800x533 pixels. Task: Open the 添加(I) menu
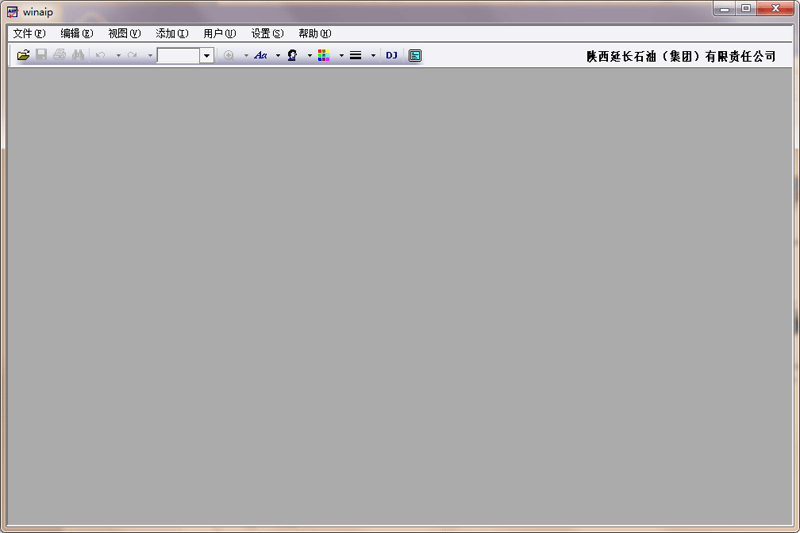172,33
